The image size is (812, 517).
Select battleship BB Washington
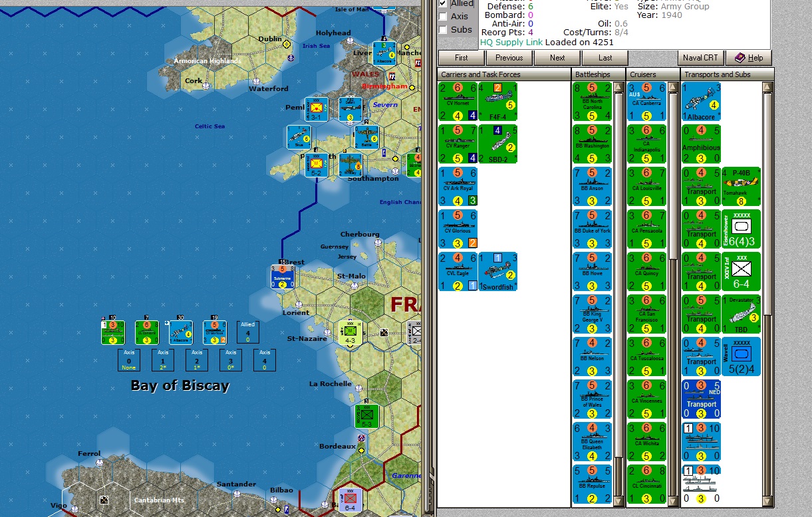[x=592, y=144]
